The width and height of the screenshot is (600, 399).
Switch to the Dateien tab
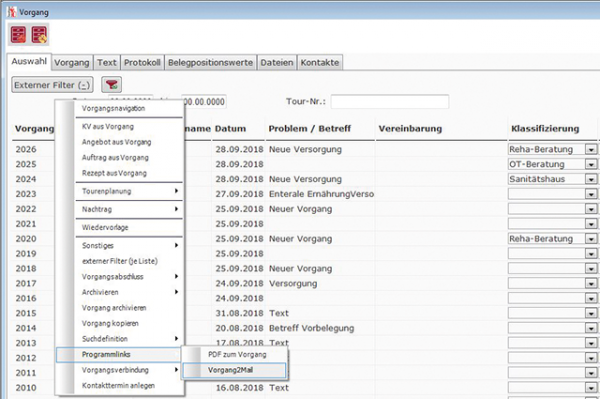tap(277, 63)
